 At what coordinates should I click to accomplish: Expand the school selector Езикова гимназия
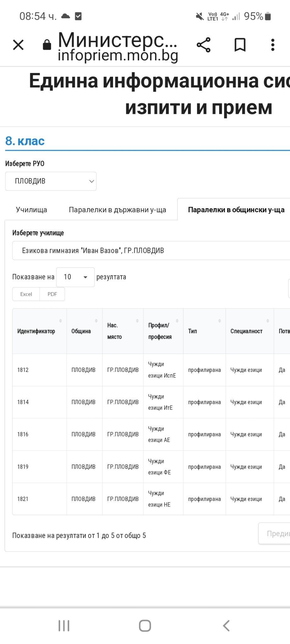(151, 251)
